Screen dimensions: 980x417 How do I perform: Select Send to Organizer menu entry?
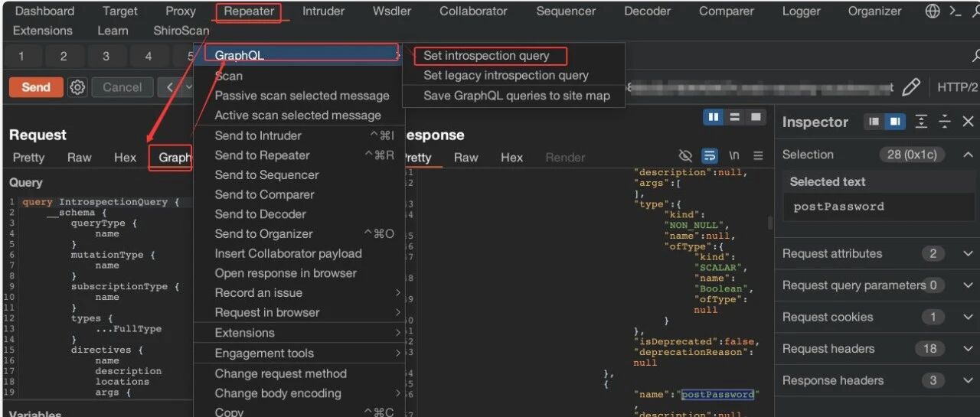(x=299, y=234)
